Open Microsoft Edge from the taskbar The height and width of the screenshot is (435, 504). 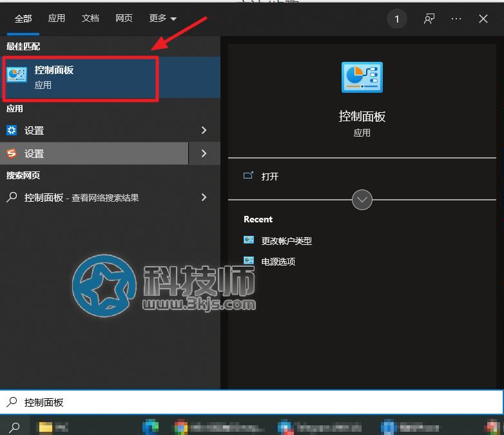[x=150, y=427]
